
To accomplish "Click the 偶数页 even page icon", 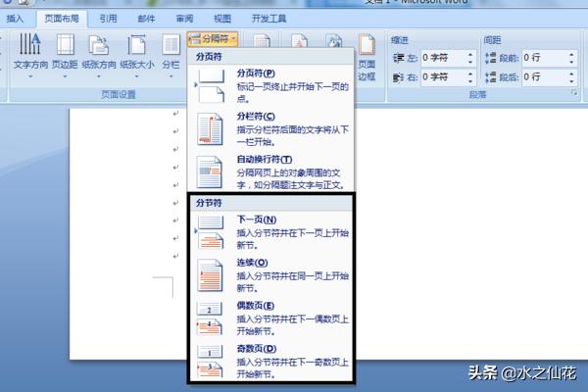I will [210, 318].
